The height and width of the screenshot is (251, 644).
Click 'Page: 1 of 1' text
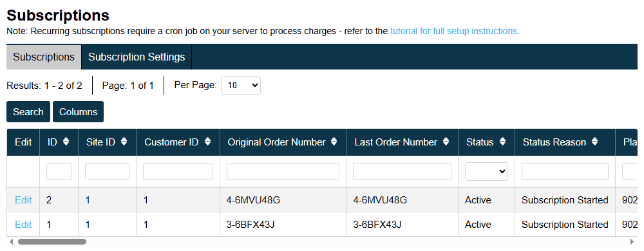(128, 86)
